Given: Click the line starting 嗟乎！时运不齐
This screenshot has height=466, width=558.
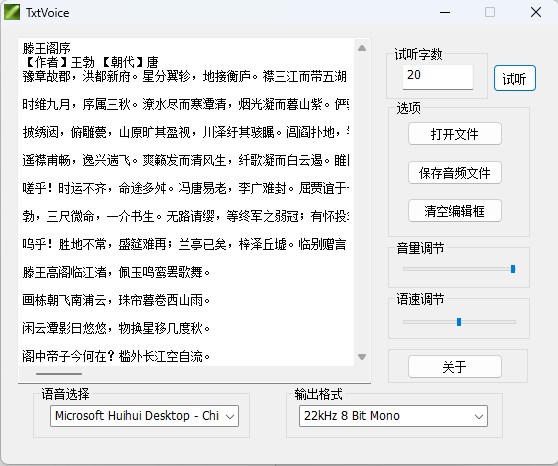Looking at the screenshot, I should click(185, 188).
